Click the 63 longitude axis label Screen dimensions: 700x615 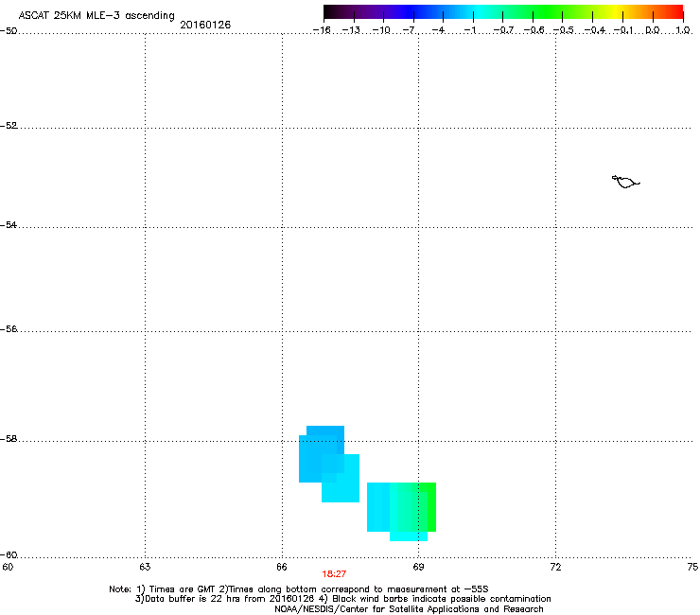[145, 567]
